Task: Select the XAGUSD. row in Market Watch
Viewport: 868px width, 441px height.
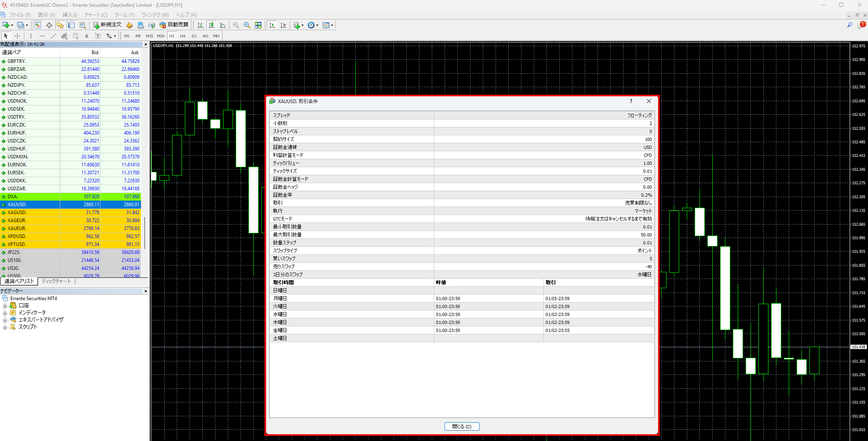Action: (x=71, y=213)
